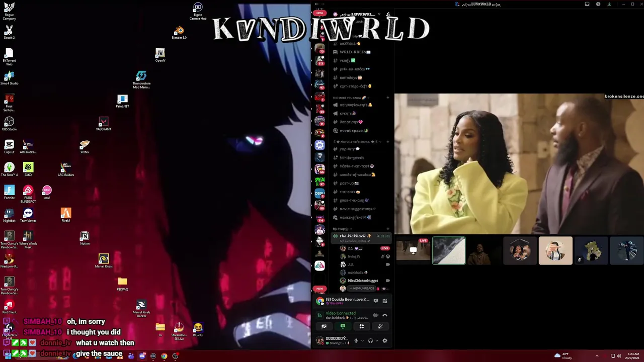Click Video Connected status text
Image resolution: width=644 pixels, height=362 pixels.
click(341, 313)
